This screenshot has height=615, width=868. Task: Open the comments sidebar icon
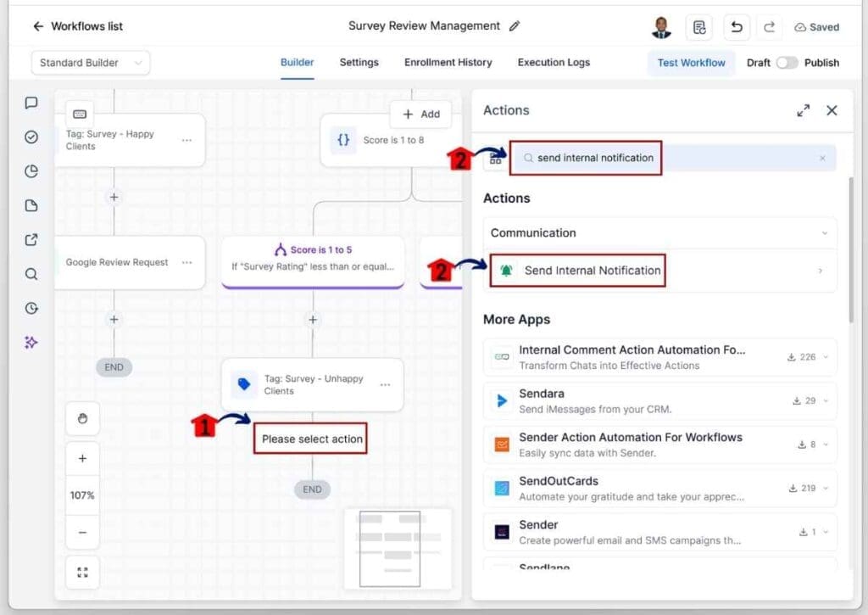(31, 103)
